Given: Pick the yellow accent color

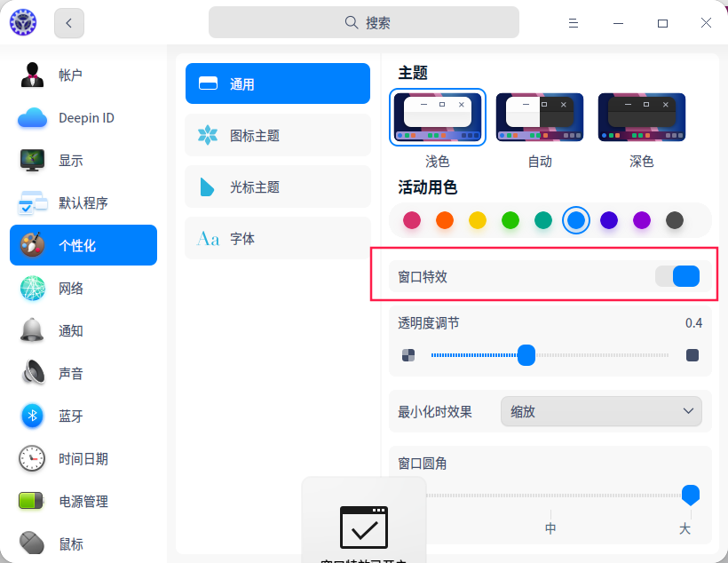Looking at the screenshot, I should pos(478,220).
